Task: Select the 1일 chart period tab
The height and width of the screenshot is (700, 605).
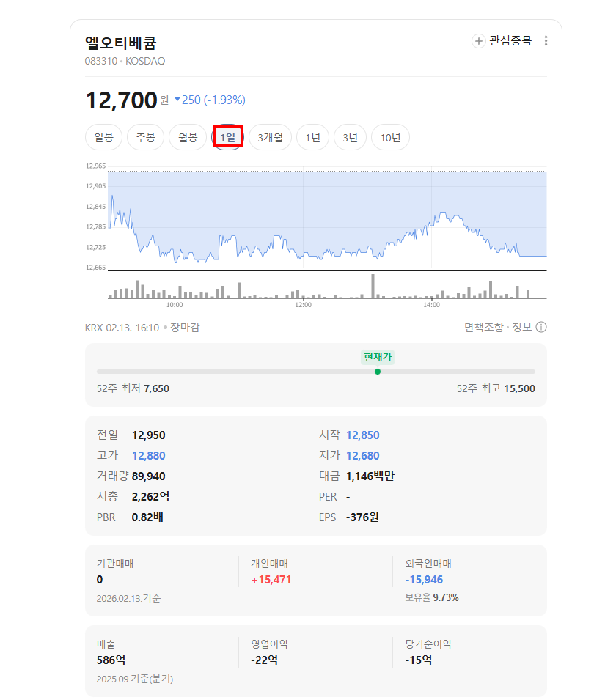Action: [228, 137]
